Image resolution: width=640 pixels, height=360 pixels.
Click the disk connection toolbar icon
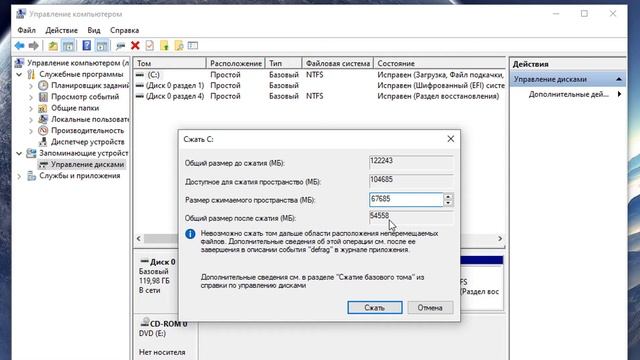[120, 46]
